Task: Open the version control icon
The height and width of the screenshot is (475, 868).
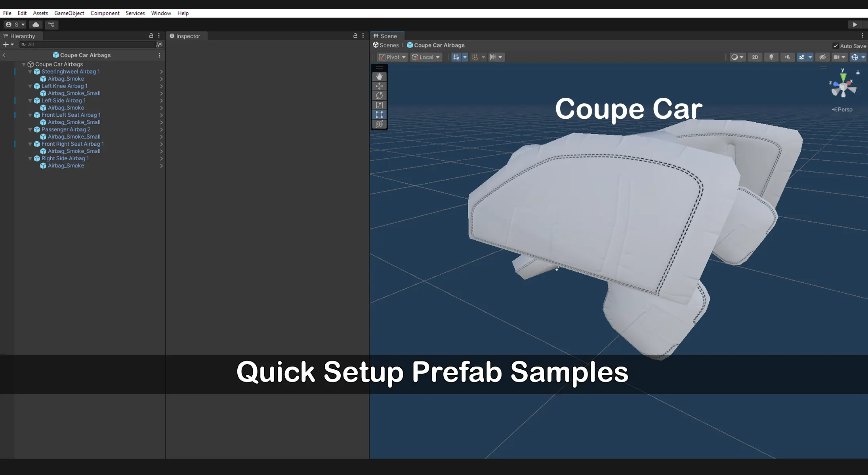Action: pyautogui.click(x=51, y=25)
